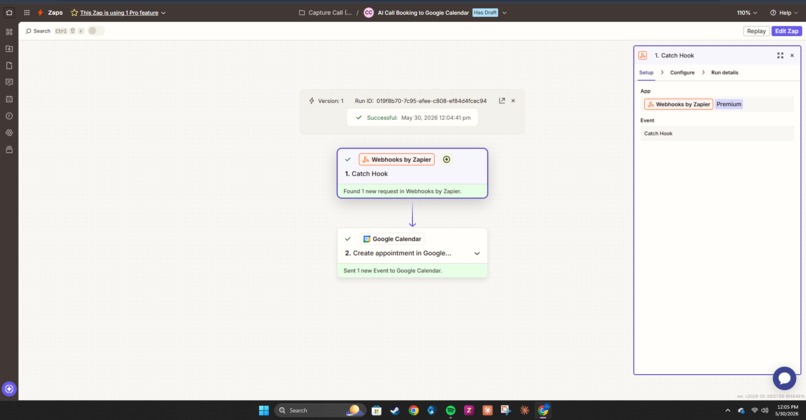Click the orange Zaps lightning logo
Viewport: 806px width, 420px height.
coord(40,12)
